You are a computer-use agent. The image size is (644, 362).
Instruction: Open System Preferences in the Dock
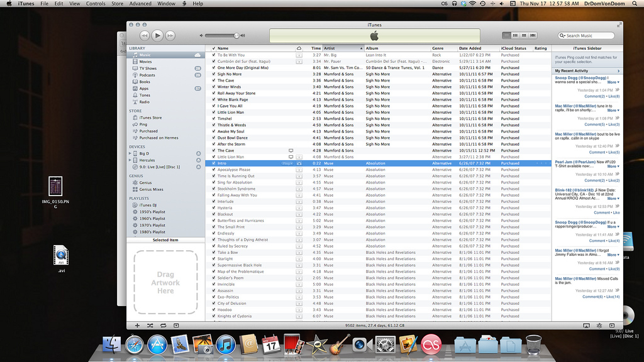pos(385,344)
